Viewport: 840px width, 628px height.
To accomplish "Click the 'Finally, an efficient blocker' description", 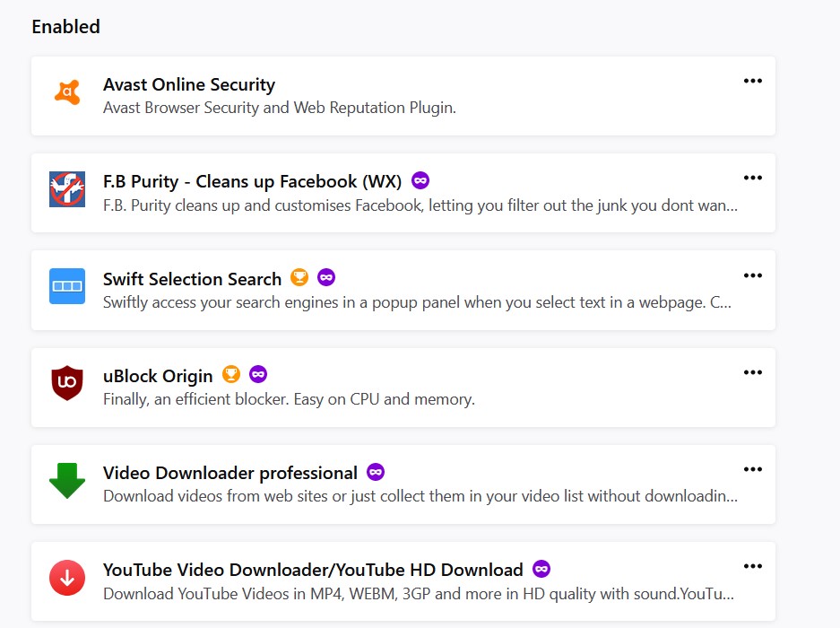I will coord(290,399).
